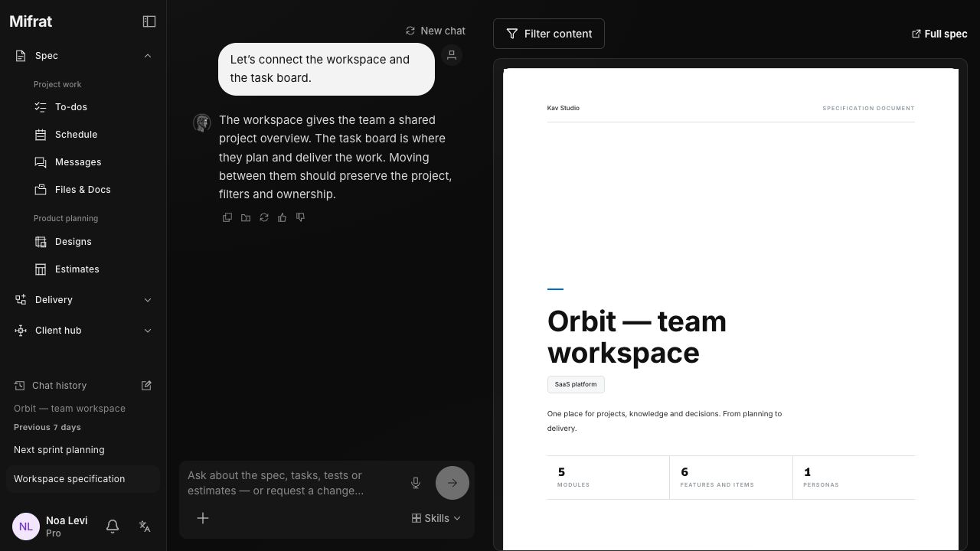Copy the assistant's response
The height and width of the screenshot is (551, 980).
(227, 217)
